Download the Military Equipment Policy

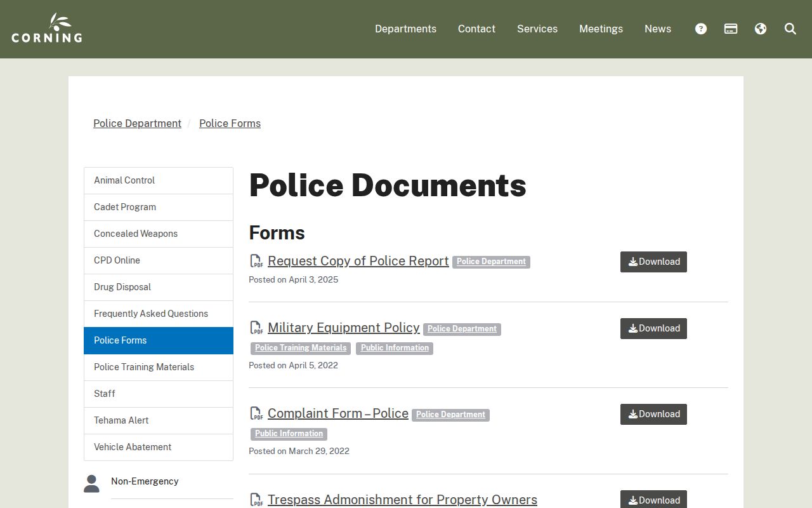click(x=653, y=328)
